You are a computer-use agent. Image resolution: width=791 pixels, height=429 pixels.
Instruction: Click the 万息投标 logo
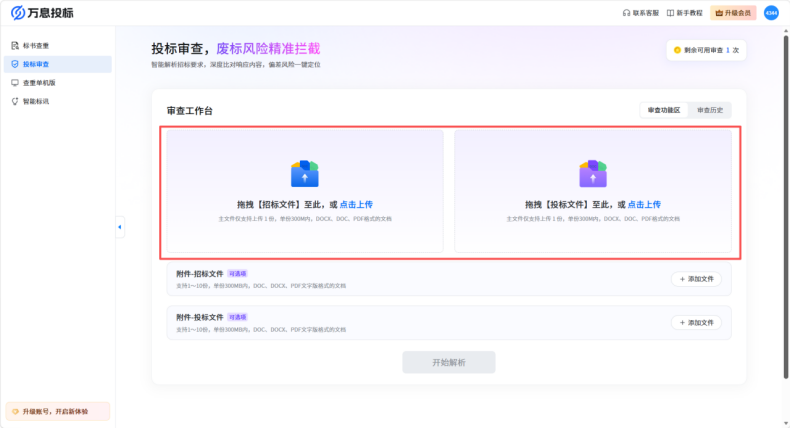(x=42, y=13)
